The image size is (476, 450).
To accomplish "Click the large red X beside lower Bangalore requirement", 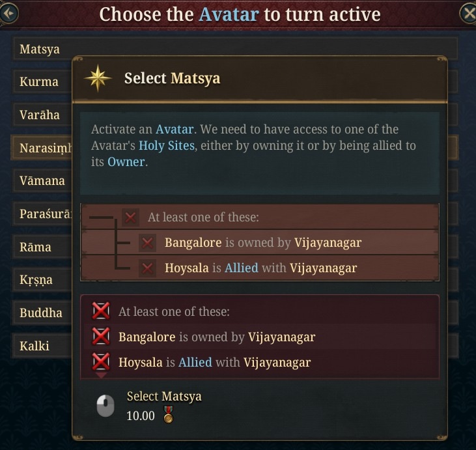I will click(101, 337).
